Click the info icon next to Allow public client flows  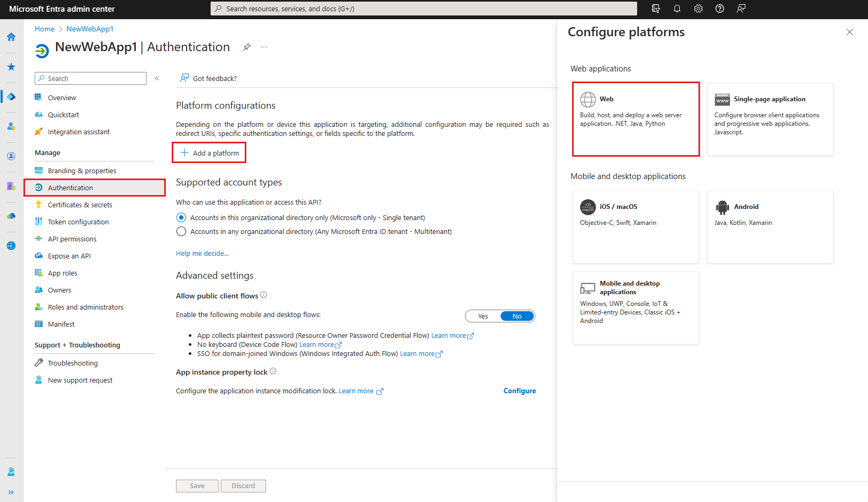point(263,295)
